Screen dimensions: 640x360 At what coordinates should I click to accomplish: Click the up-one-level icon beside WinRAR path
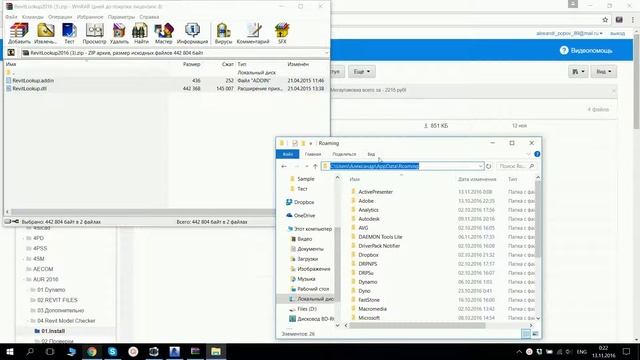(11, 53)
